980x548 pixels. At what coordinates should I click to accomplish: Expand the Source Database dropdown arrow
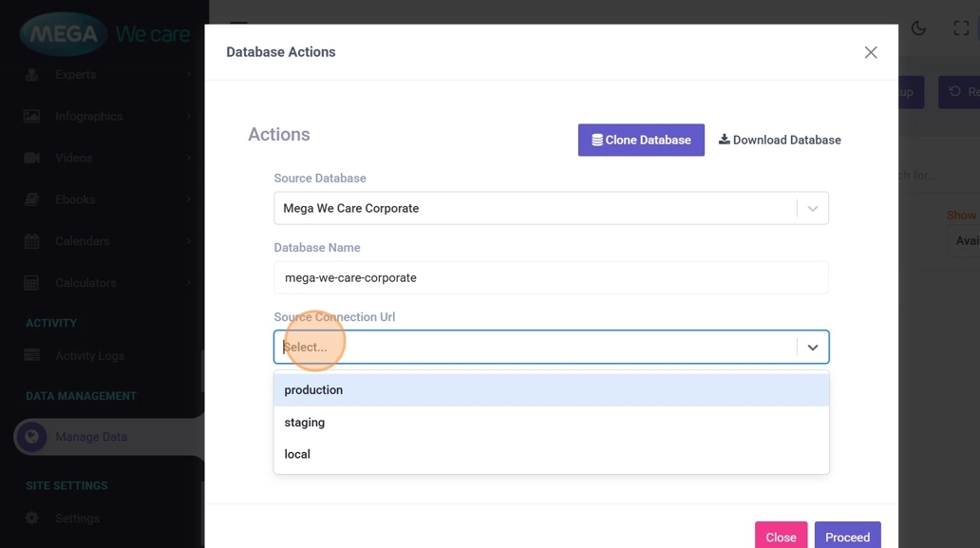tap(813, 209)
